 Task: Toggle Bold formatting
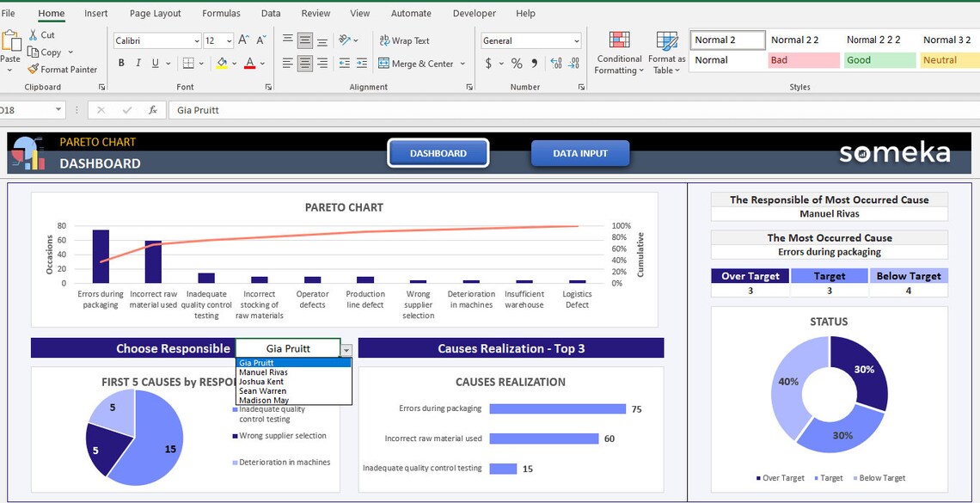click(x=120, y=63)
